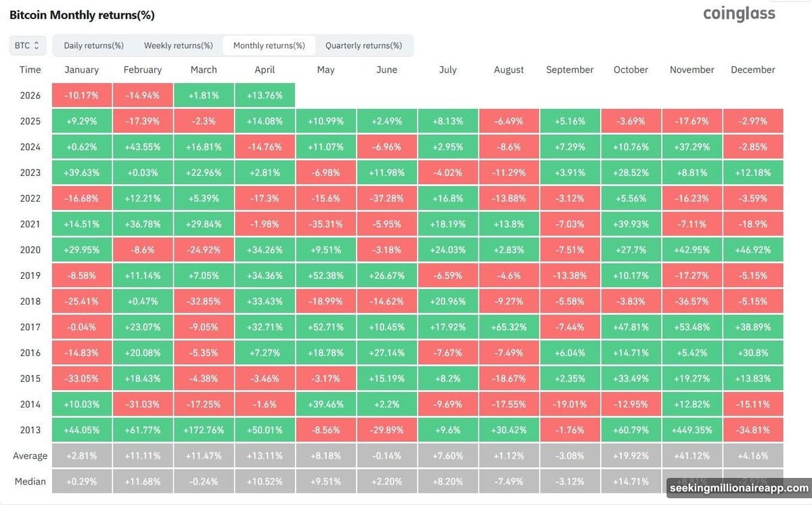This screenshot has width=812, height=505.
Task: Switch to the Weekly returns(%) tab
Action: (178, 45)
